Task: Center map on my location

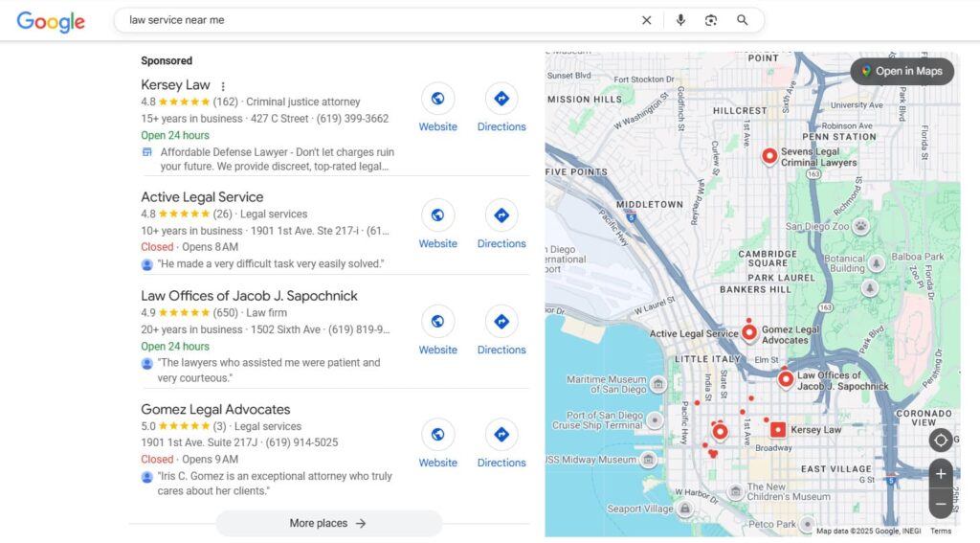Action: pyautogui.click(x=941, y=441)
